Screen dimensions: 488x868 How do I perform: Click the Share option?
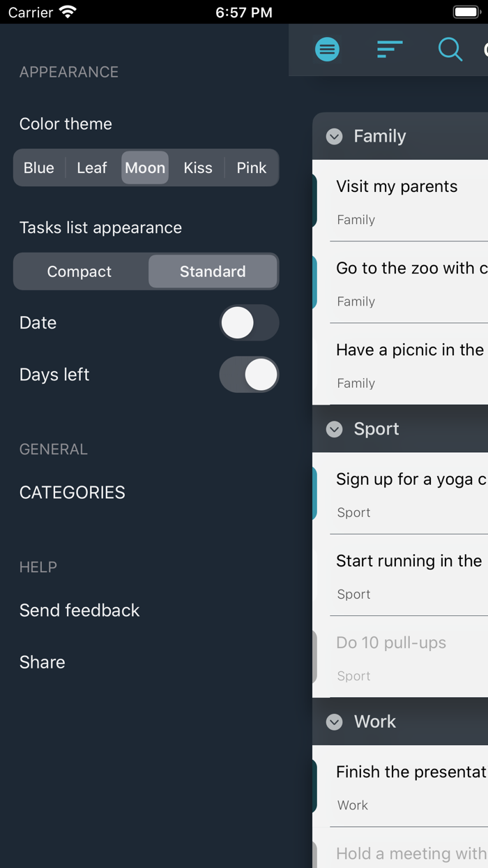(x=42, y=662)
